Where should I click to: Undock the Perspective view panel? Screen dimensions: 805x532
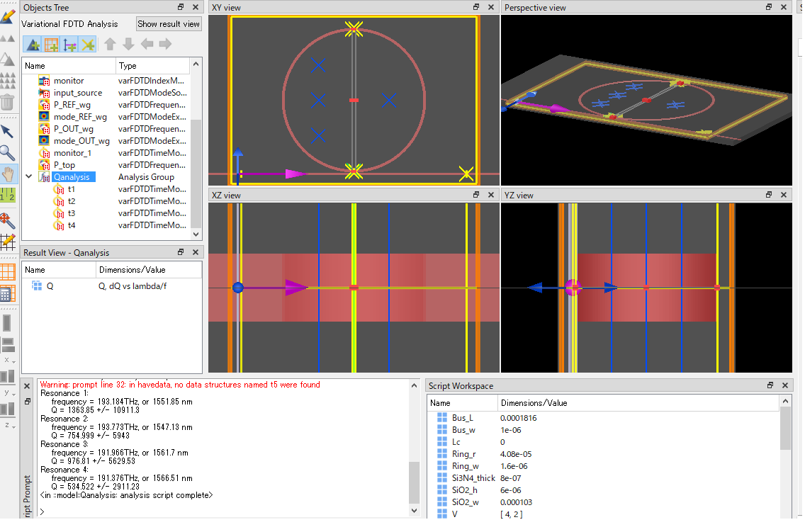tap(768, 7)
